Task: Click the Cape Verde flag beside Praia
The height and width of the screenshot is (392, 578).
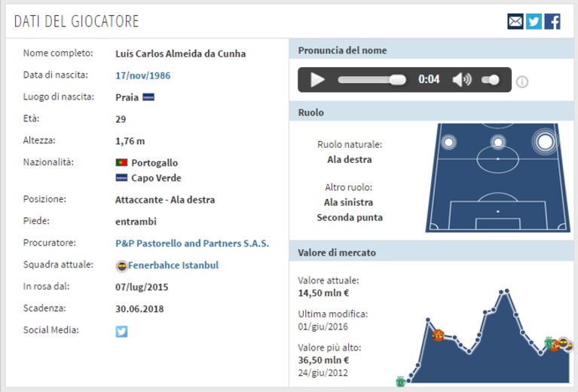Action: point(148,97)
